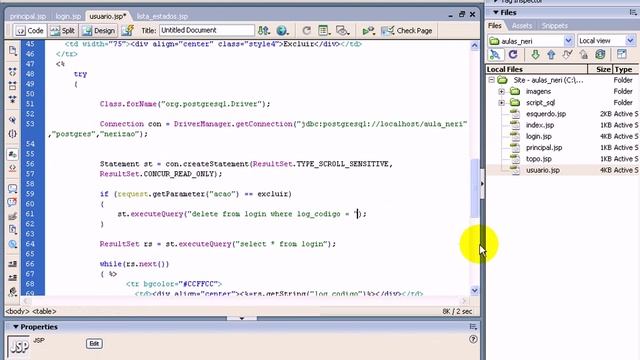Click the Refresh Design View icon
This screenshot has width=640, height=360.
(306, 31)
